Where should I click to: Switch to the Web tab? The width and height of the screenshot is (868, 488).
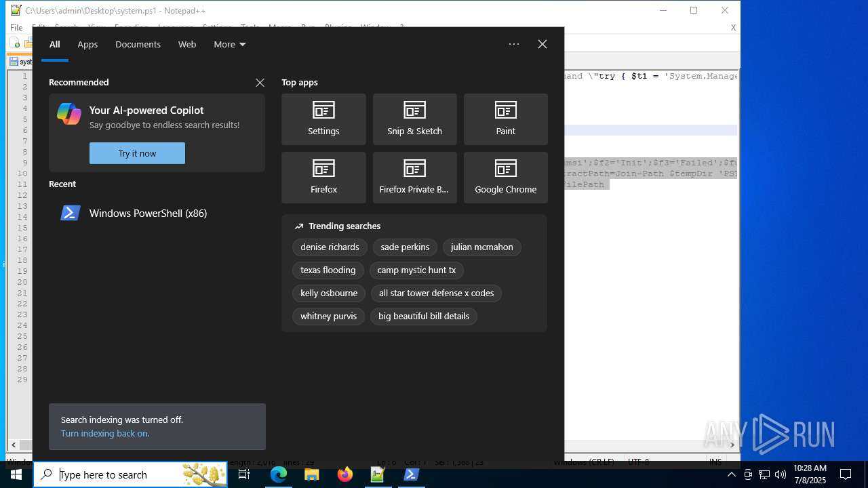point(187,44)
